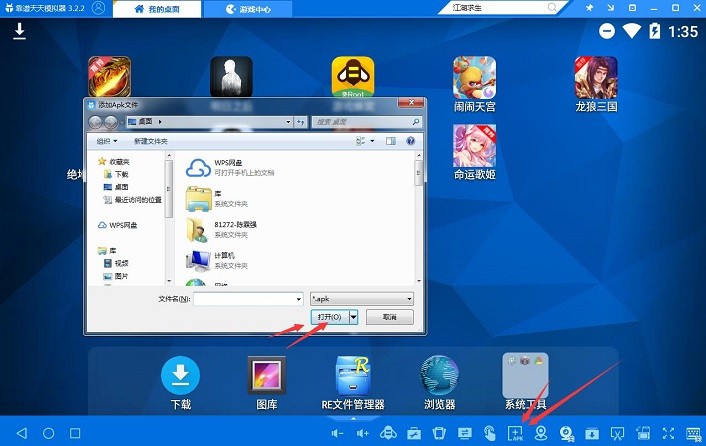Switch to the 游戏中心 tab
The height and width of the screenshot is (446, 706).
tap(248, 9)
